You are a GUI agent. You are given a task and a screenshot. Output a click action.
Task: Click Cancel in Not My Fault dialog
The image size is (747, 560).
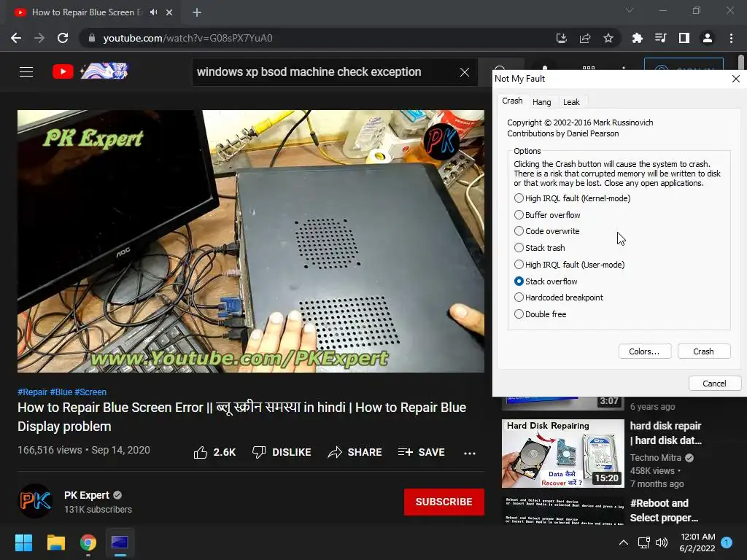[715, 384]
